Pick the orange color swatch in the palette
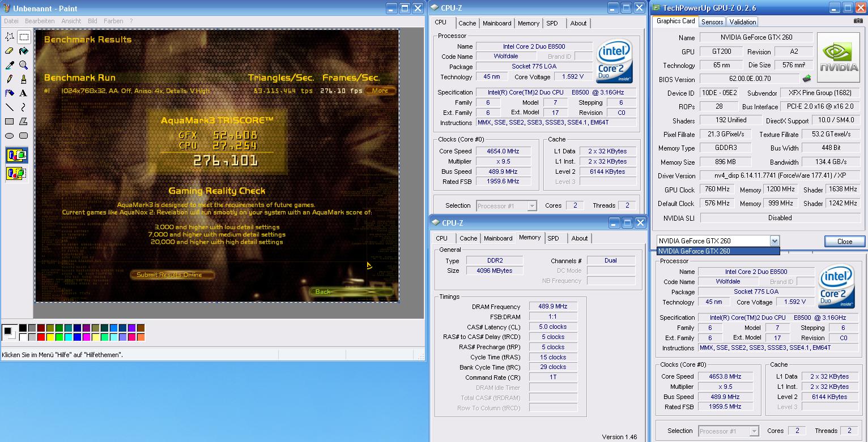868x442 pixels. [141, 337]
